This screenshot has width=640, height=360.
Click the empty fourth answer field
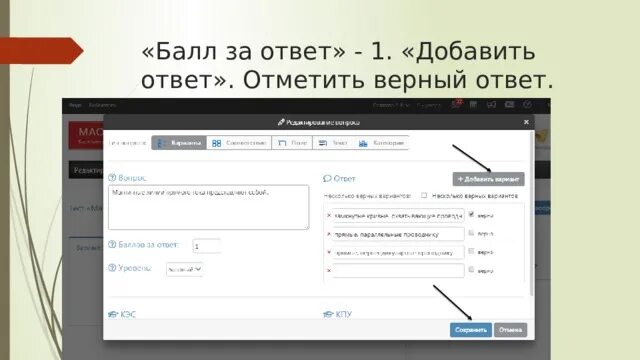[398, 270]
